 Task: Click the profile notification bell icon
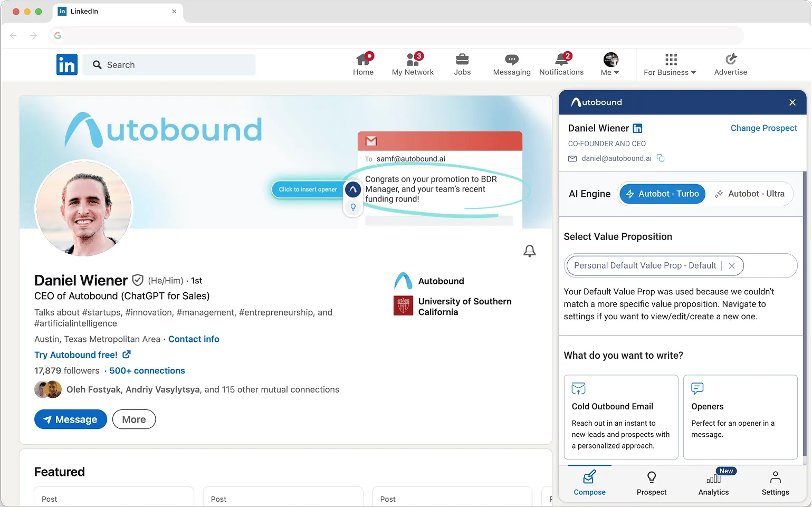[530, 251]
